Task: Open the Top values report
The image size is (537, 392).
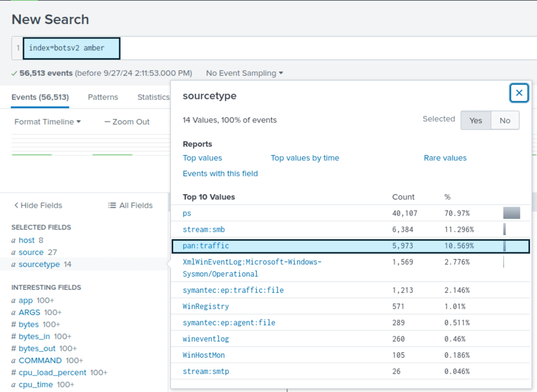Action: point(202,158)
